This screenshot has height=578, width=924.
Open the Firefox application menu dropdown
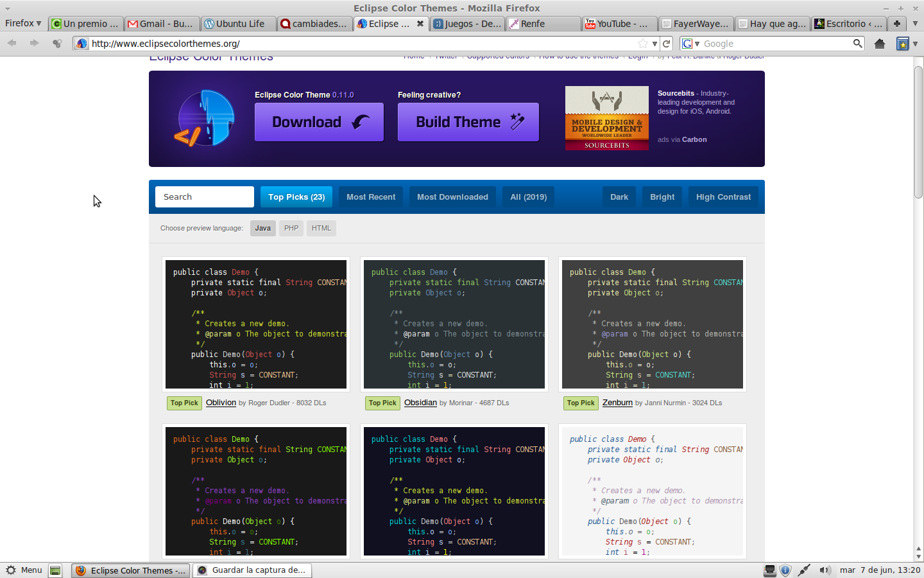coord(23,23)
